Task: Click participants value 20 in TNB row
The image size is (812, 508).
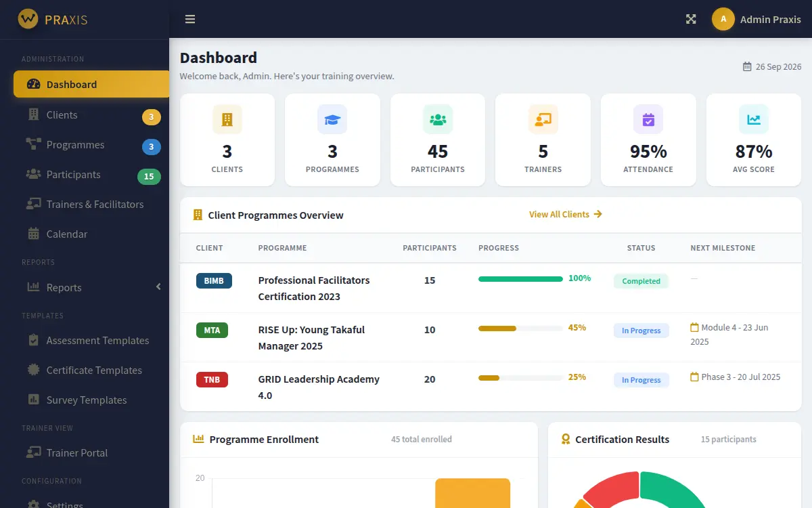Action: pyautogui.click(x=430, y=379)
